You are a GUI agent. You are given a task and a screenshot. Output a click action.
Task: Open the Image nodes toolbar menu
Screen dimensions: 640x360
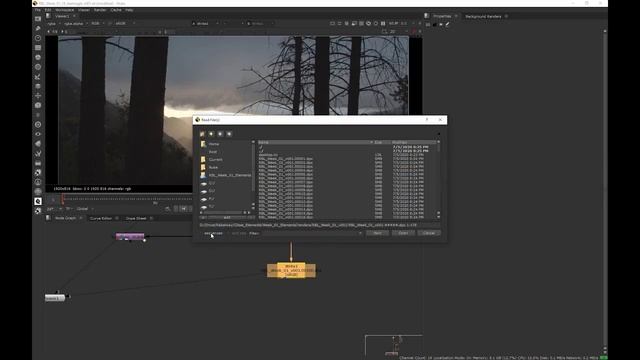(38, 19)
